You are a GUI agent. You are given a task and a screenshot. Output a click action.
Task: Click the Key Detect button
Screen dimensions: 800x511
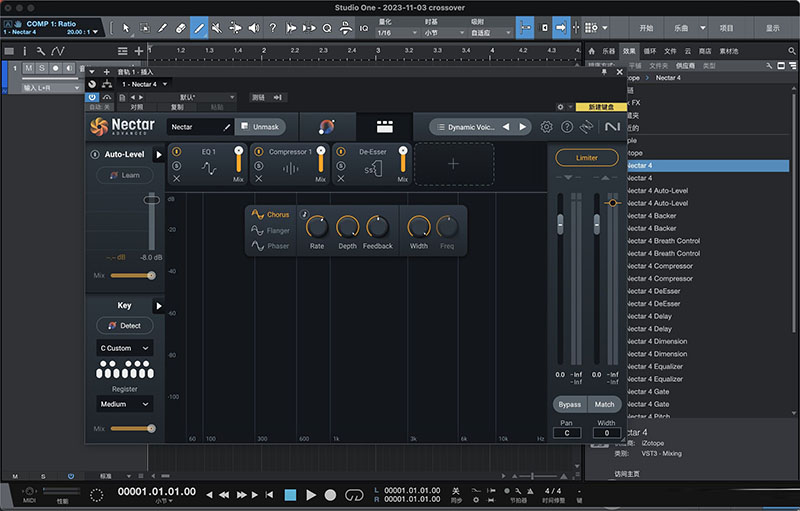pos(125,325)
